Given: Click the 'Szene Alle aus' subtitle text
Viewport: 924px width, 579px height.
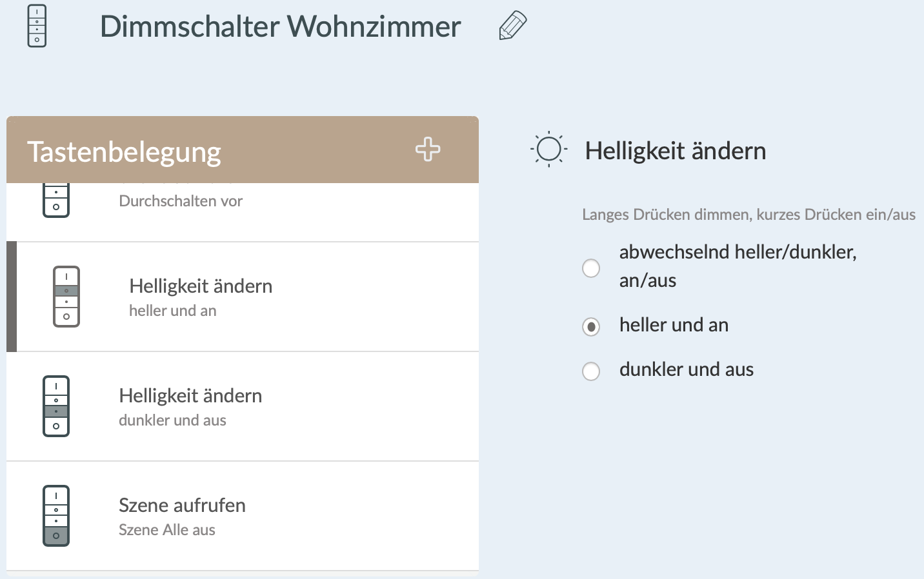Looking at the screenshot, I should (x=167, y=530).
